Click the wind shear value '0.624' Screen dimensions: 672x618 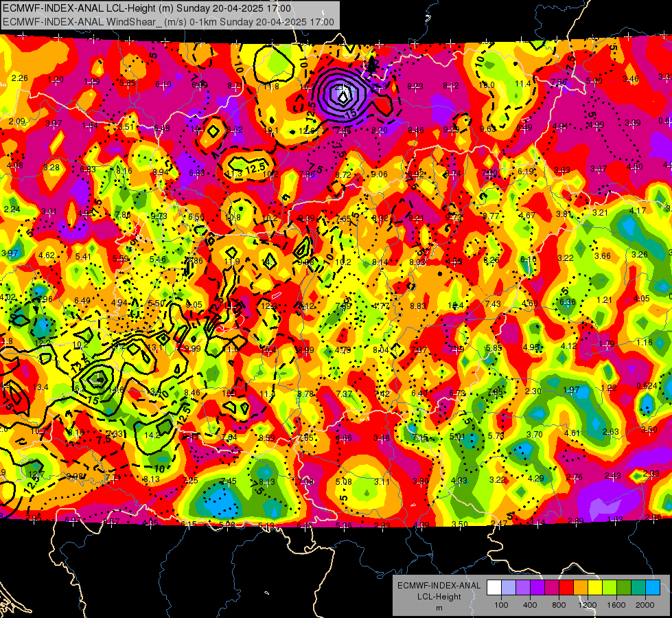pos(647,385)
